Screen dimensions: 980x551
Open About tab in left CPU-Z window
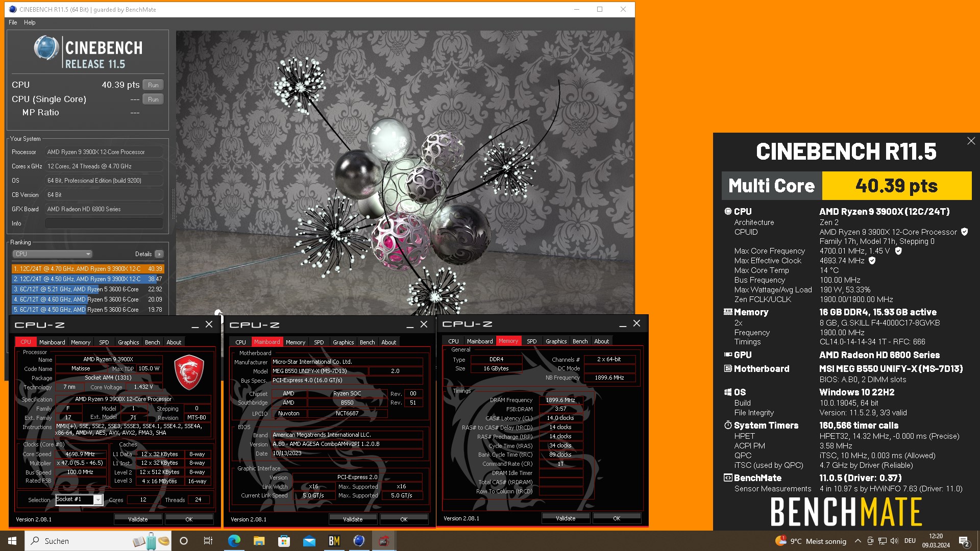174,342
